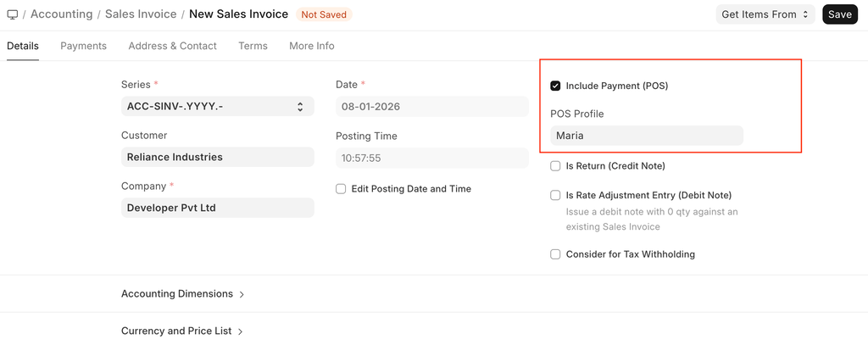
Task: Open the Accounting breadcrumb link
Action: coord(61,14)
